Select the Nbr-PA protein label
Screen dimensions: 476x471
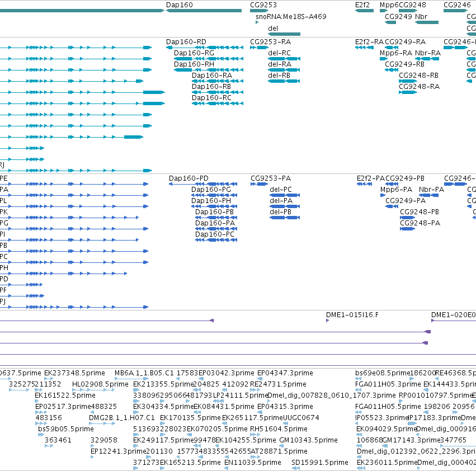tap(431, 190)
